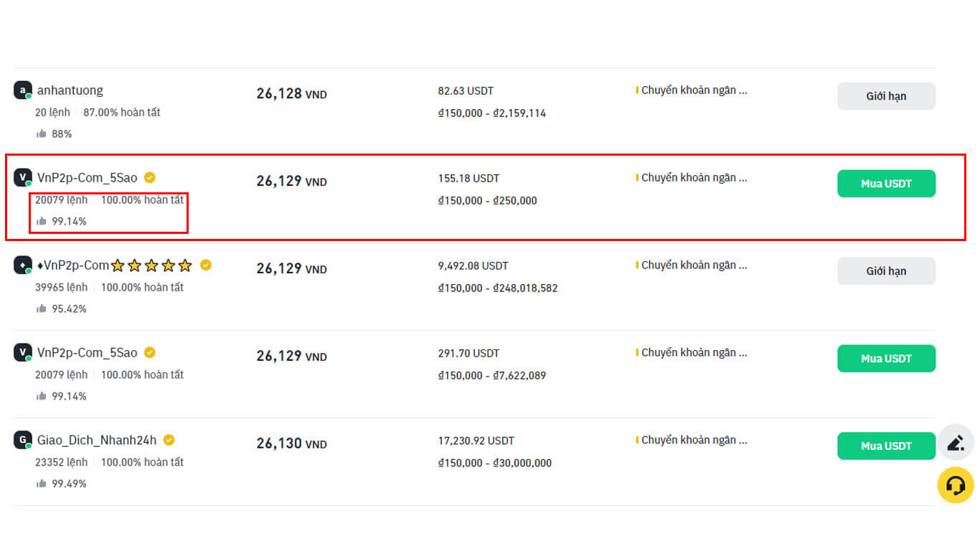980x551 pixels.
Task: Click Giới hạn button on 9,492.08 USDT row
Action: click(x=886, y=271)
